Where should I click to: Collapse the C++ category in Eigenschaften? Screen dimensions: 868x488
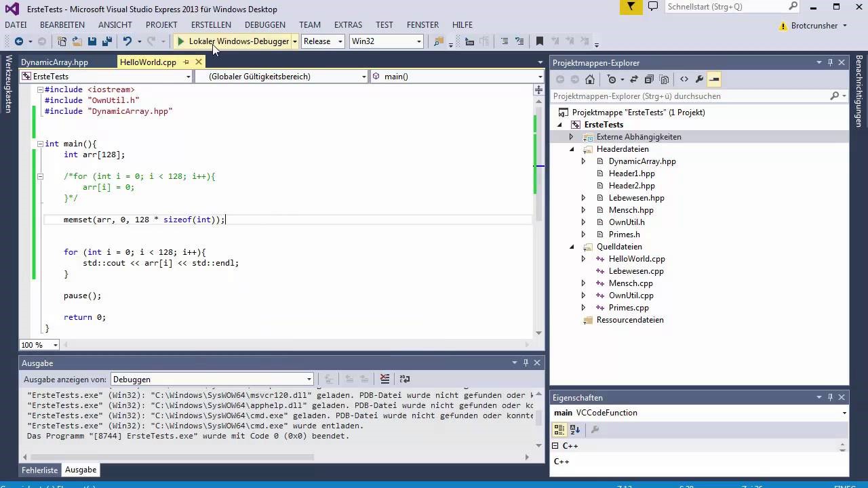[x=556, y=445]
